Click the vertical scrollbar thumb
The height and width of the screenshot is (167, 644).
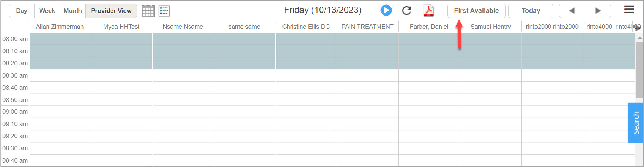tap(639, 70)
